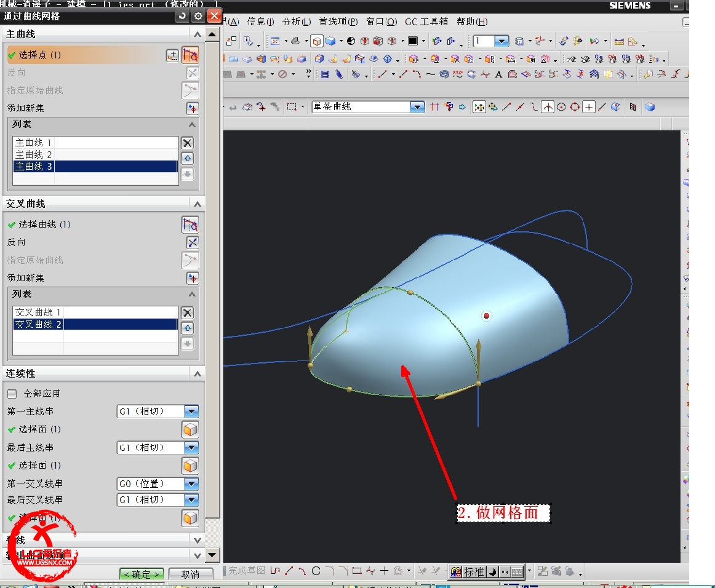This screenshot has width=715, height=588.
Task: Move primary curve up in list
Action: (x=188, y=158)
